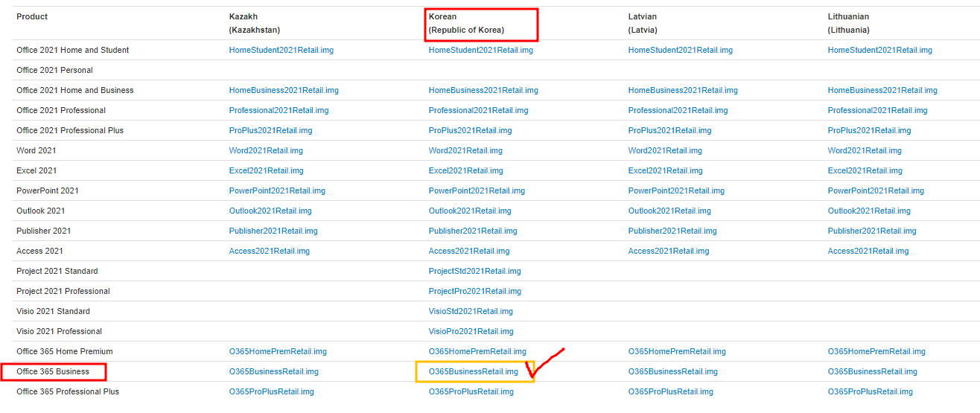
Task: Open Lithuanian ProPlus2021Retail.img link
Action: [x=870, y=130]
